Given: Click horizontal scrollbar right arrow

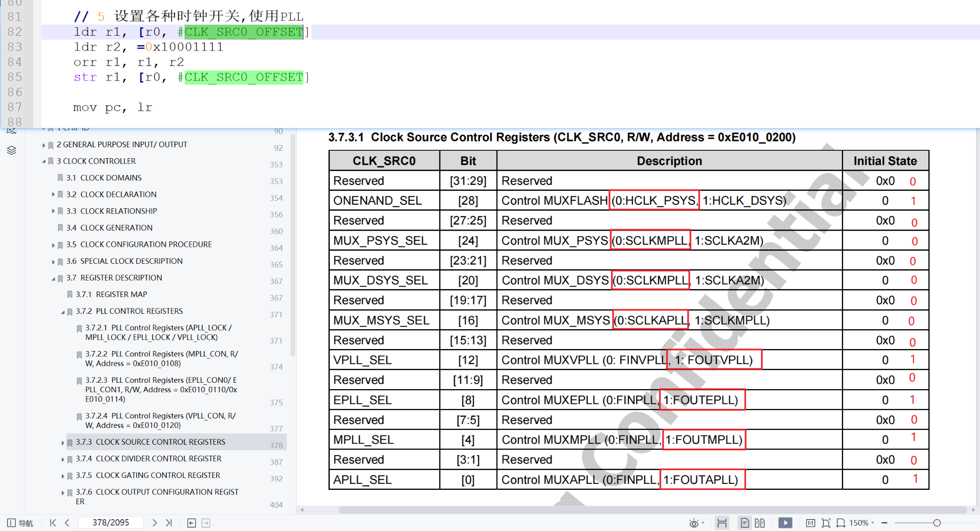Looking at the screenshot, I should pyautogui.click(x=973, y=510).
